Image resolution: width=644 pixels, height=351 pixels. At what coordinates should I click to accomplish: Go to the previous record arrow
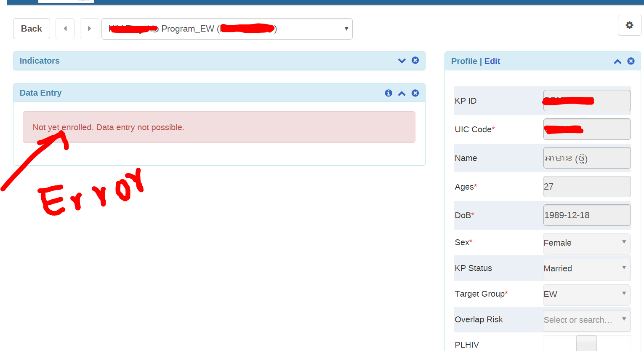[x=65, y=29]
